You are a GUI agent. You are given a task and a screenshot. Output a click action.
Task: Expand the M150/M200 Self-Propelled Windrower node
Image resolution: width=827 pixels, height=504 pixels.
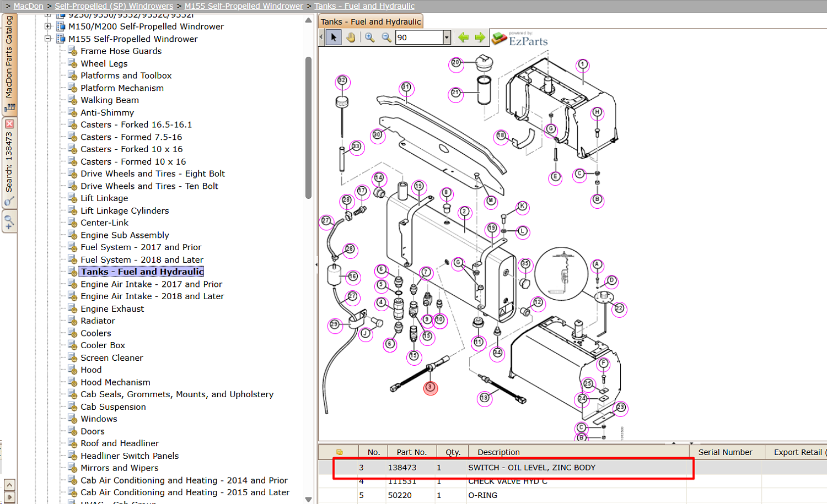click(x=48, y=26)
